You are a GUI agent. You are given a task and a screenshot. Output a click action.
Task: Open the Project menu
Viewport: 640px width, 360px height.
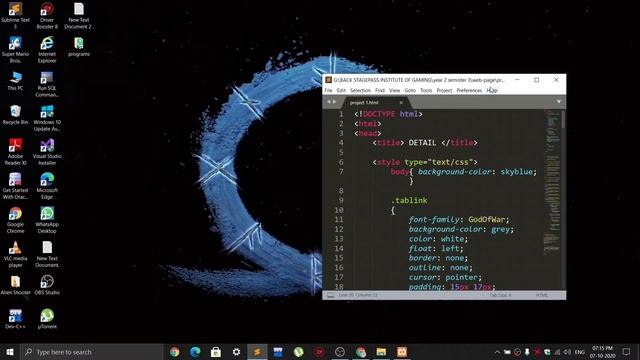coord(444,90)
